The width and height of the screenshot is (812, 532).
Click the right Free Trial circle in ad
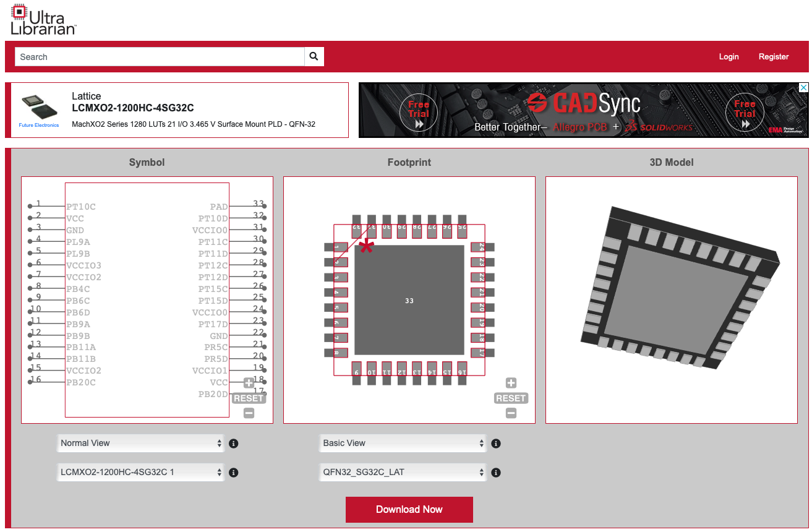coord(745,113)
